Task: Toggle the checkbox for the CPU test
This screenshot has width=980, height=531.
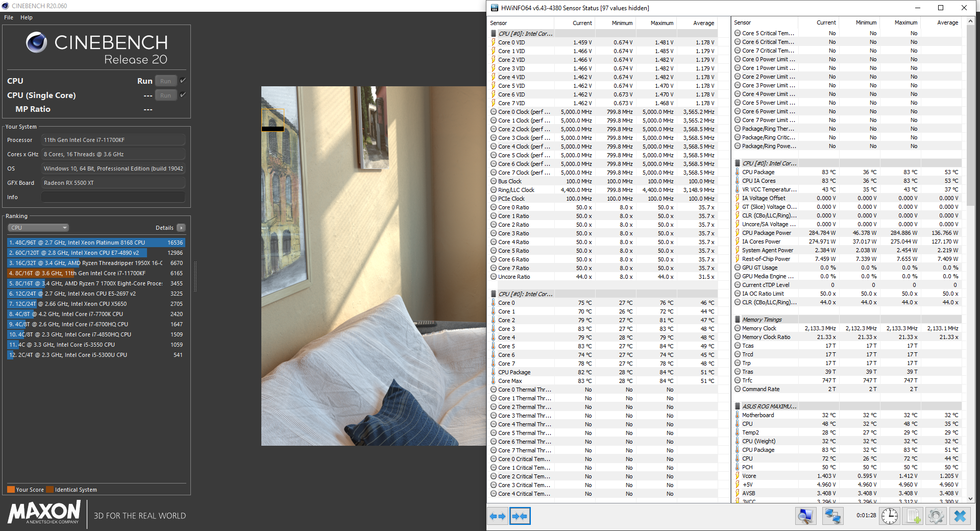Action: (x=183, y=81)
